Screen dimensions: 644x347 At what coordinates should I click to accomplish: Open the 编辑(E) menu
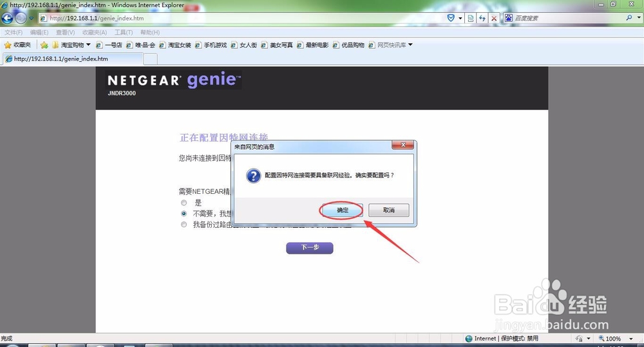click(x=39, y=32)
